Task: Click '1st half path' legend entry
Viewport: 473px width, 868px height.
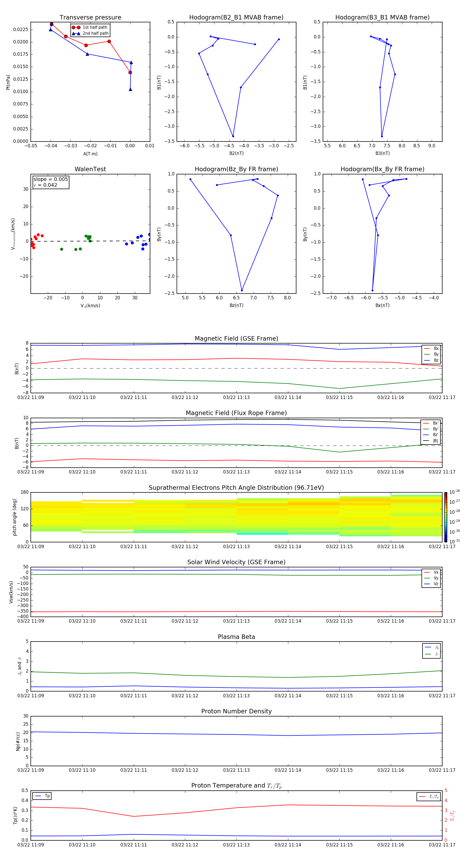Action: tap(90, 27)
